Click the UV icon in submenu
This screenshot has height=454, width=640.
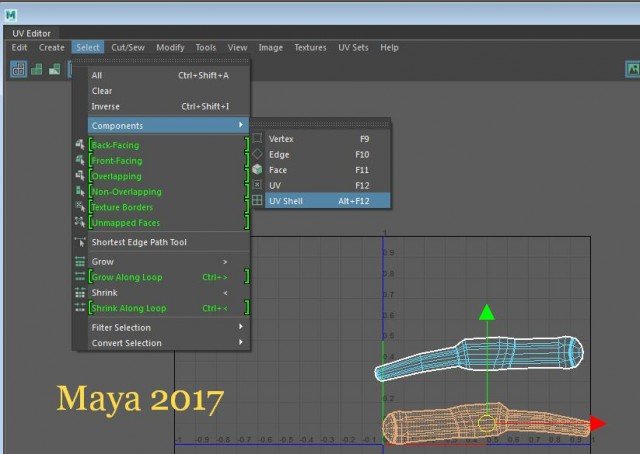(257, 185)
